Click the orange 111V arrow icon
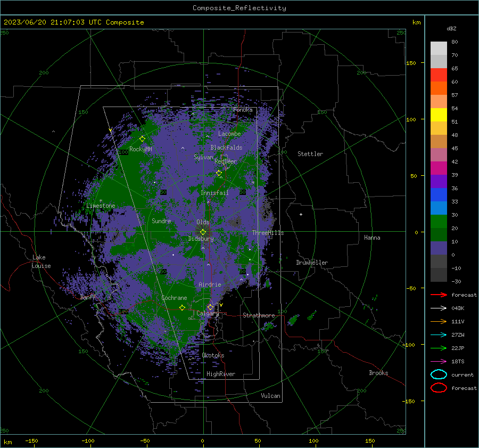This screenshot has height=448, width=479. 439,321
